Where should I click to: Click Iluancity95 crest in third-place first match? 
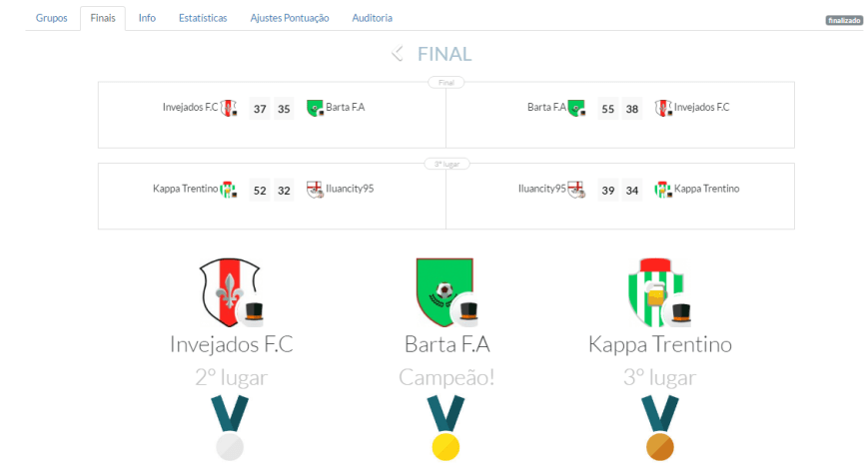pyautogui.click(x=316, y=189)
